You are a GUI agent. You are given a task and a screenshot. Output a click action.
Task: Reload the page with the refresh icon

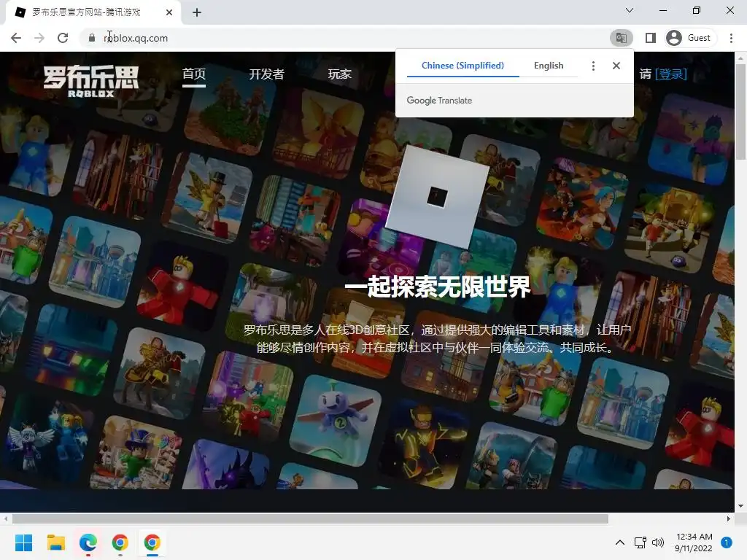point(63,38)
